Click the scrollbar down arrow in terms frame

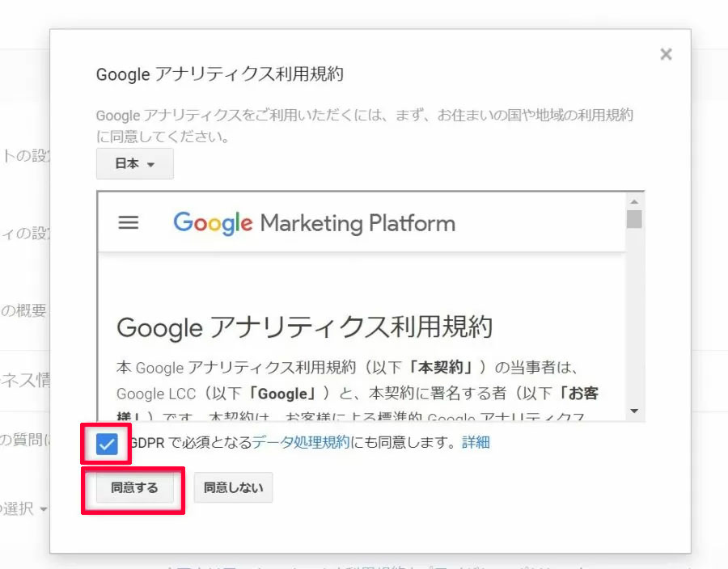[x=634, y=411]
